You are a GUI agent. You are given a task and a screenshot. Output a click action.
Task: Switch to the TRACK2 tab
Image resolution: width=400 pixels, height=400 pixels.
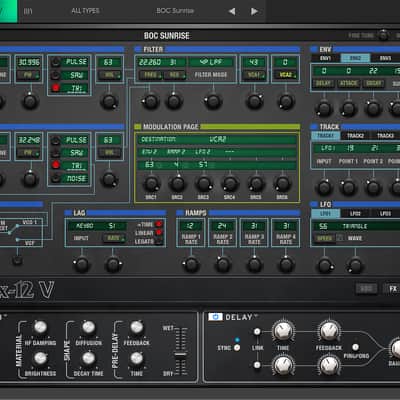pyautogui.click(x=355, y=136)
